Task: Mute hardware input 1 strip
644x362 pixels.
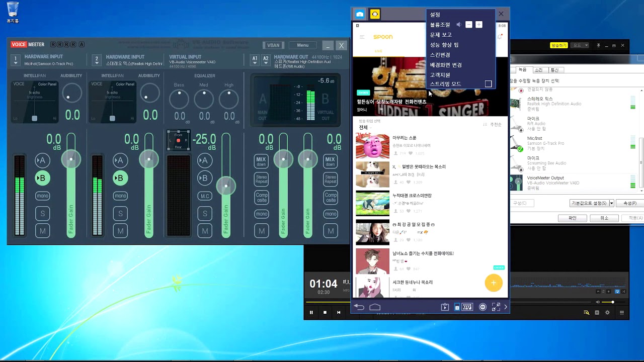Action: [43, 231]
